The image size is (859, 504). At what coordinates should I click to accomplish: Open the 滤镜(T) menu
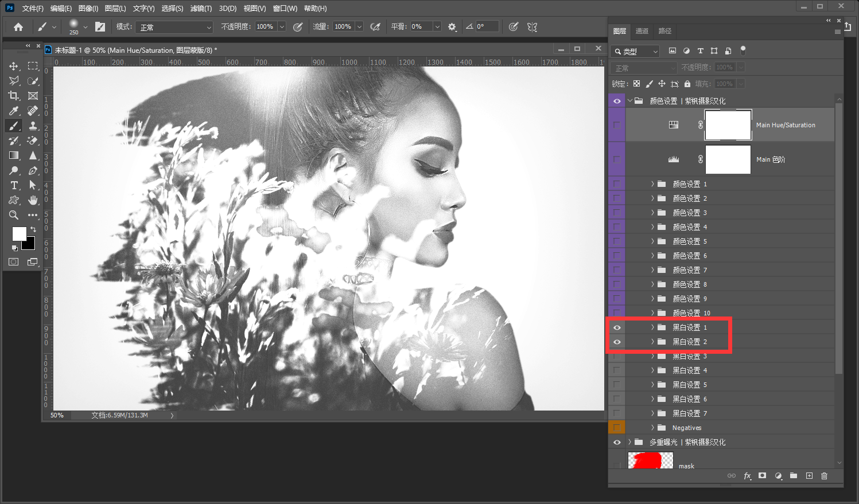coord(201,9)
